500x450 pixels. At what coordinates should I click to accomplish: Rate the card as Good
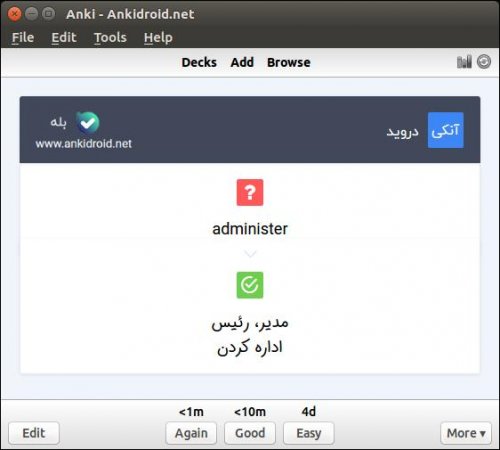[250, 433]
